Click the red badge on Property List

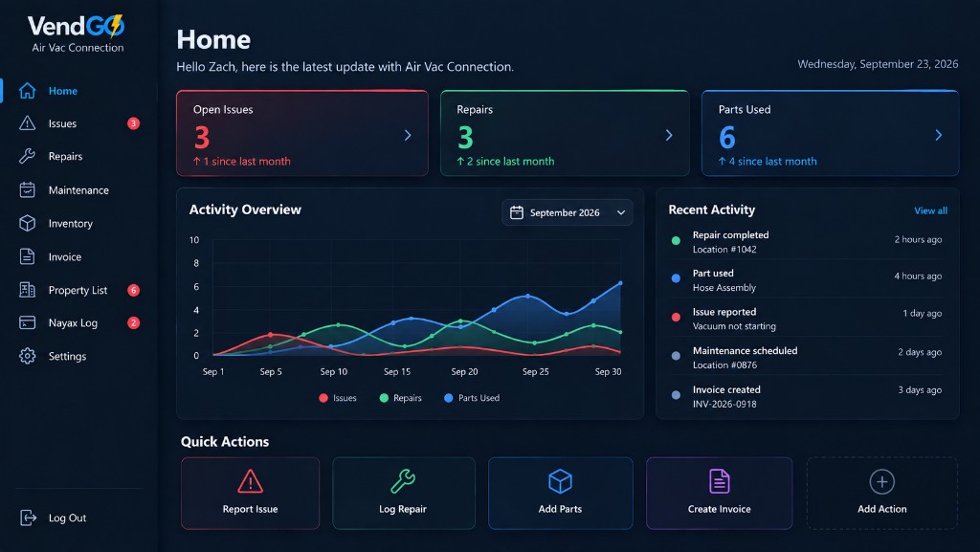[133, 290]
